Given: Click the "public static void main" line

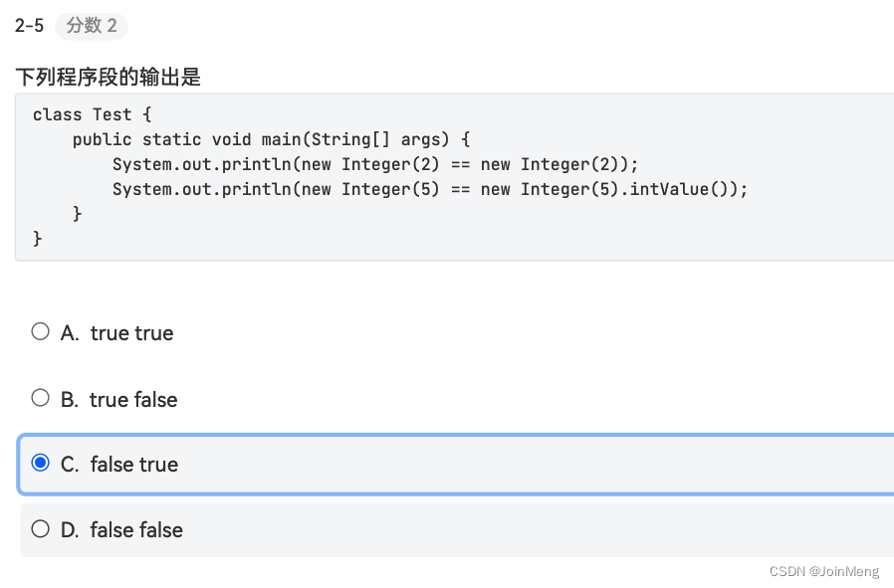Looking at the screenshot, I should coord(272,139).
